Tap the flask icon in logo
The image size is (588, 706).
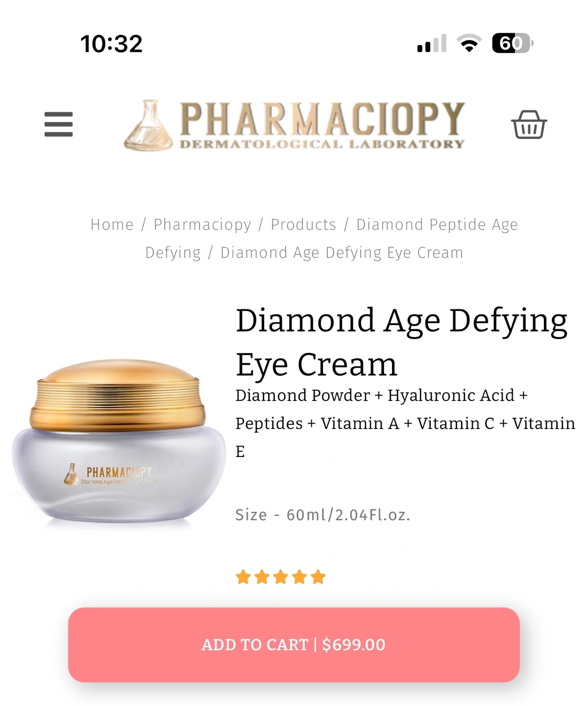click(x=148, y=126)
